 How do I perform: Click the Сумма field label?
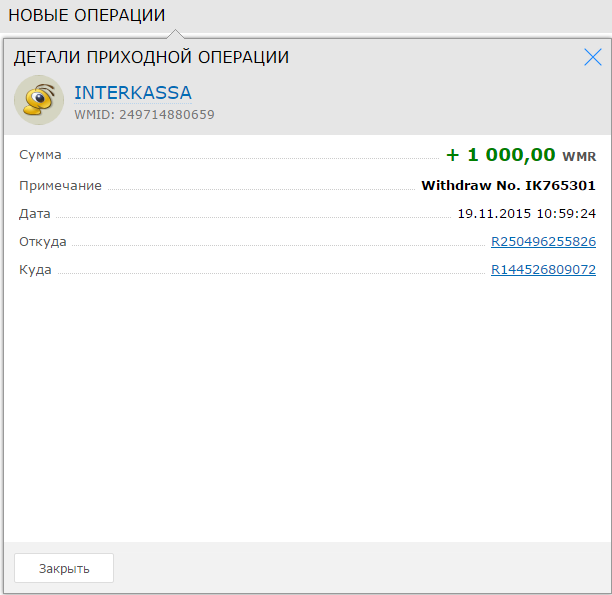click(40, 155)
